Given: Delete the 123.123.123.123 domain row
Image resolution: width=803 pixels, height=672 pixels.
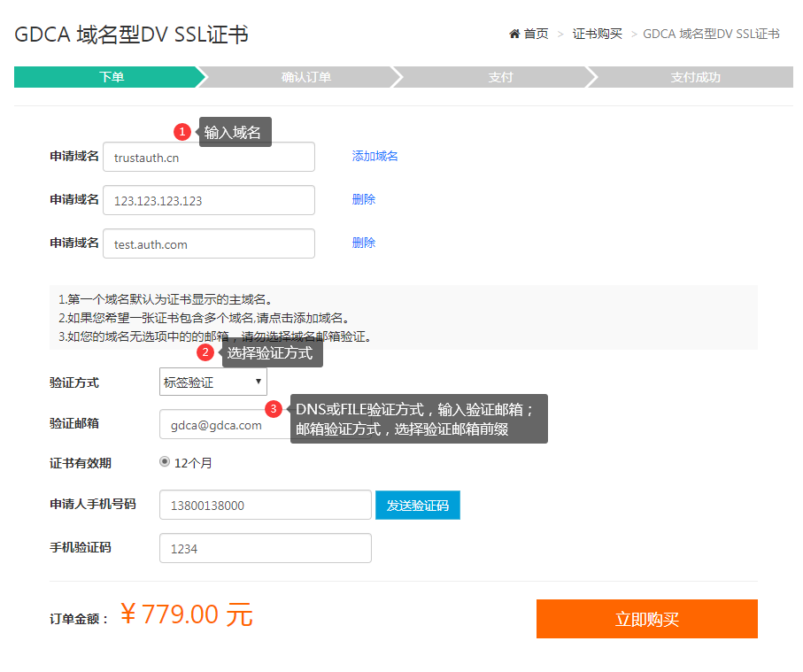Looking at the screenshot, I should (364, 199).
